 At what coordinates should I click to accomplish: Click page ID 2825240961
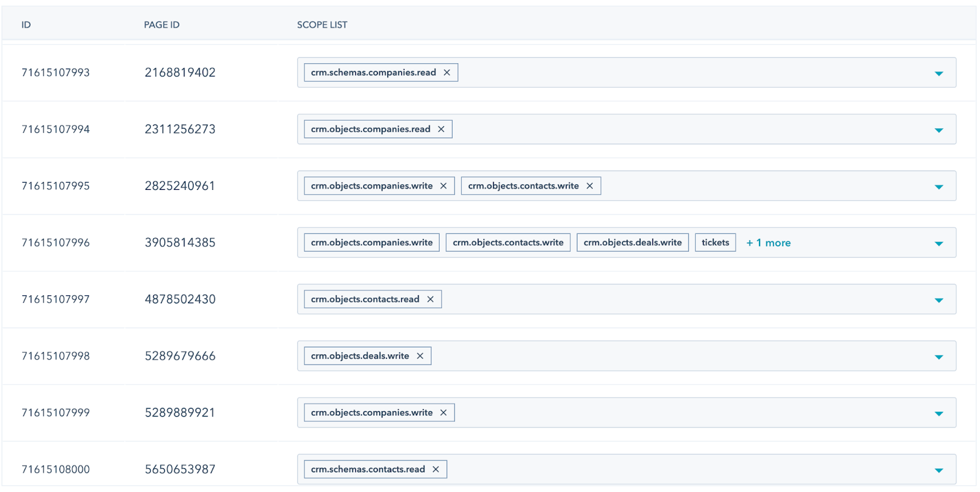pyautogui.click(x=180, y=186)
